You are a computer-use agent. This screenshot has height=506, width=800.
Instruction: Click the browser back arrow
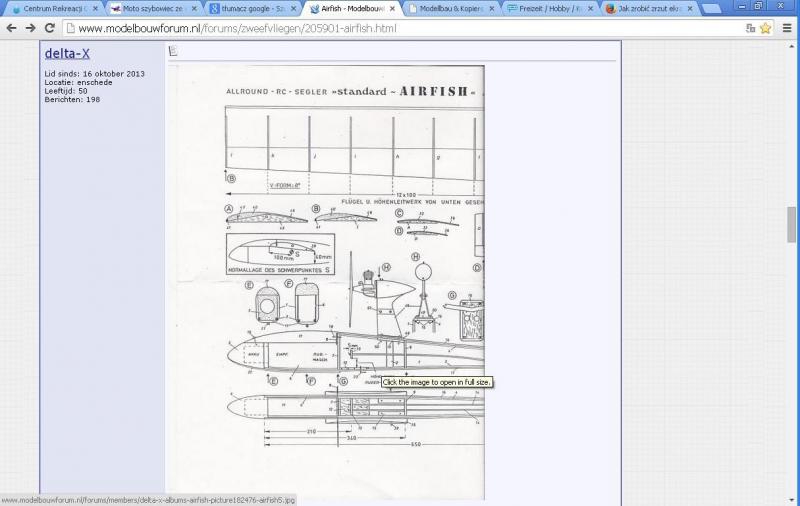point(11,28)
